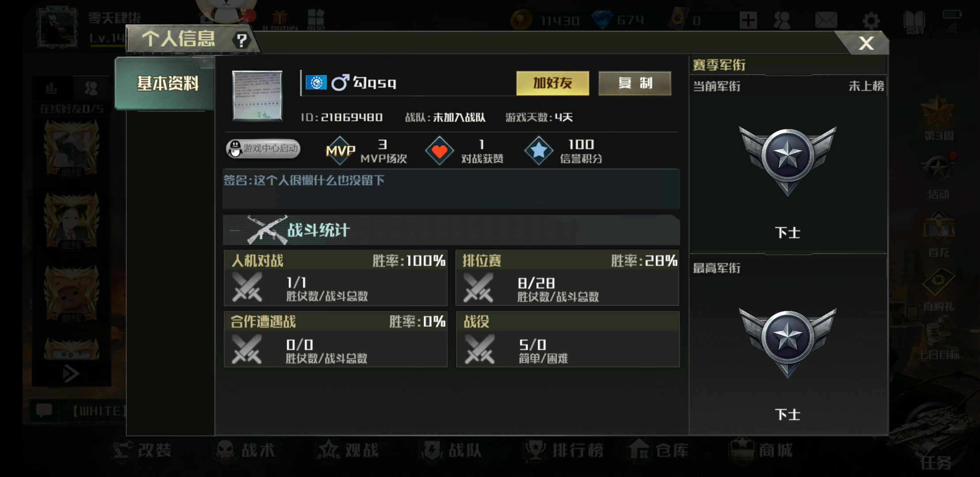Collapse the 战斗统计 section header
This screenshot has width=980, height=477.
coord(451,230)
